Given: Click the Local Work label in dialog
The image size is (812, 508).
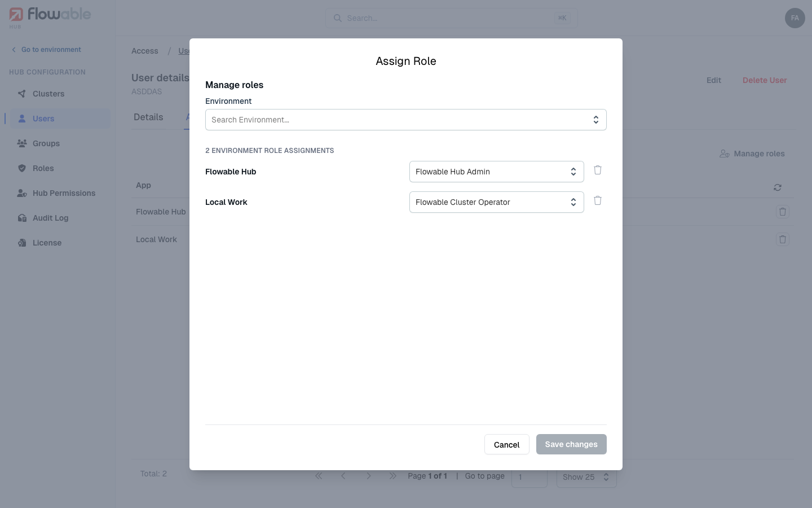Looking at the screenshot, I should pos(226,202).
